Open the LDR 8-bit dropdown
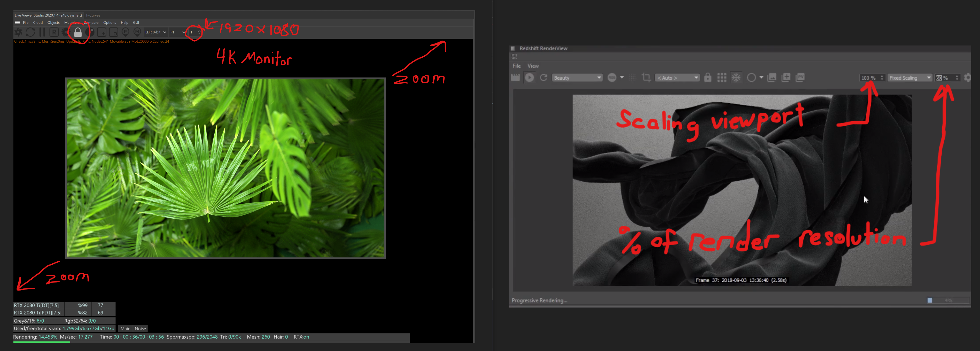Image resolution: width=980 pixels, height=351 pixels. (155, 32)
